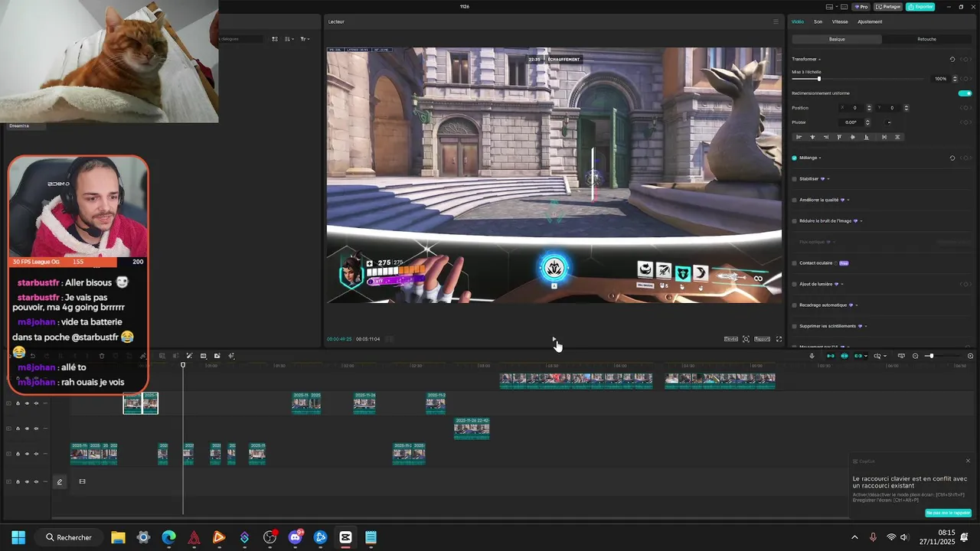Open Microsoft Edge from the taskbar
The width and height of the screenshot is (980, 551).
point(168,537)
